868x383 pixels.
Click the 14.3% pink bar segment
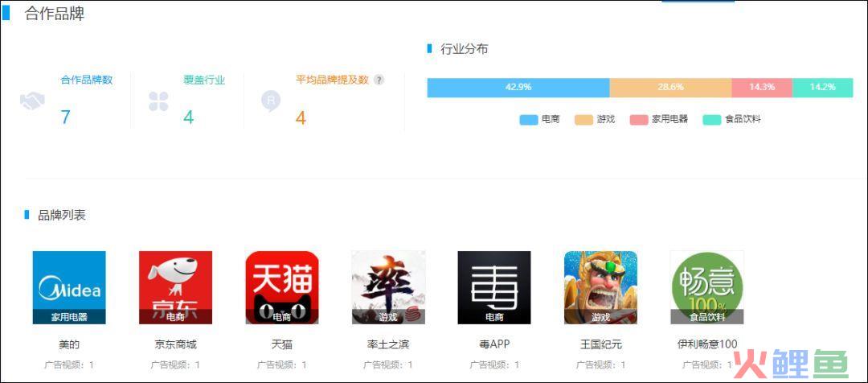click(762, 88)
